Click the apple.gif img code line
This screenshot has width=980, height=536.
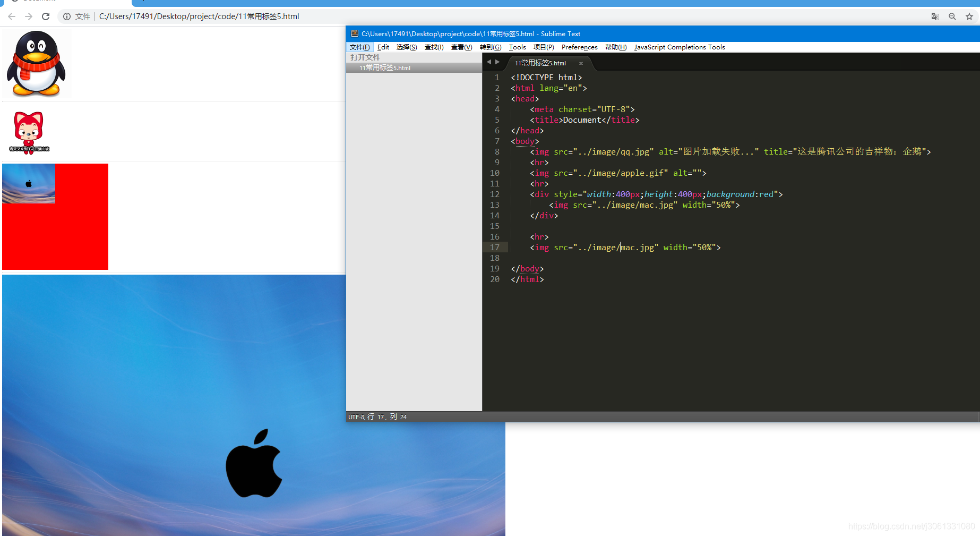[x=618, y=173]
